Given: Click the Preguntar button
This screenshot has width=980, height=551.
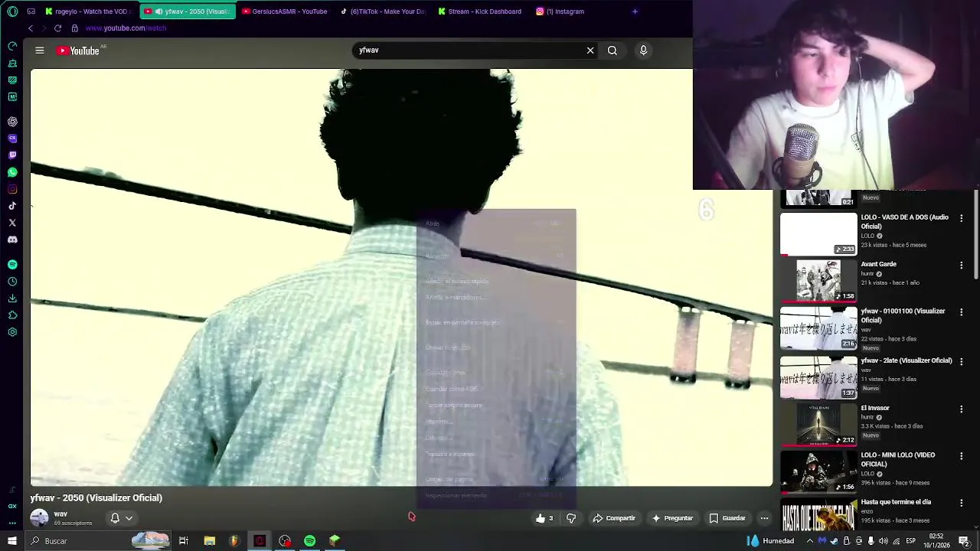Looking at the screenshot, I should [672, 518].
